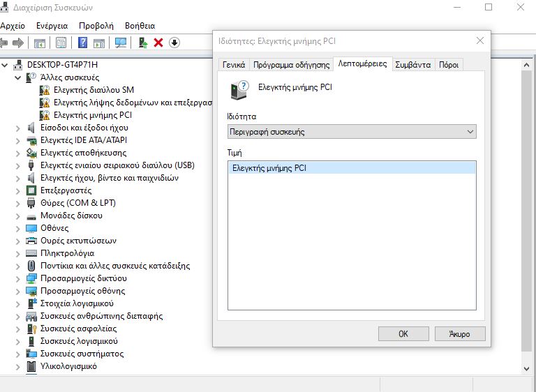Expand Στοιχεία λογισμικού category
The image size is (536, 392).
[x=17, y=304]
